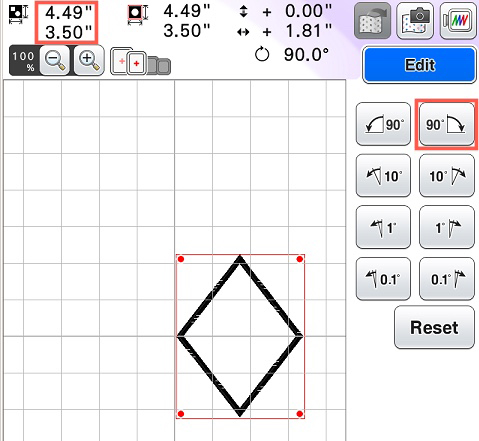This screenshot has height=441, width=479.
Task: Change the embroidery frame size selector
Action: pos(140,61)
